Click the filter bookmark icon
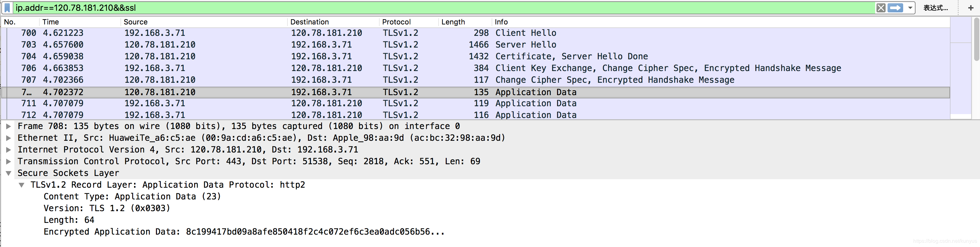Viewport: 980px width, 247px height. (7, 8)
